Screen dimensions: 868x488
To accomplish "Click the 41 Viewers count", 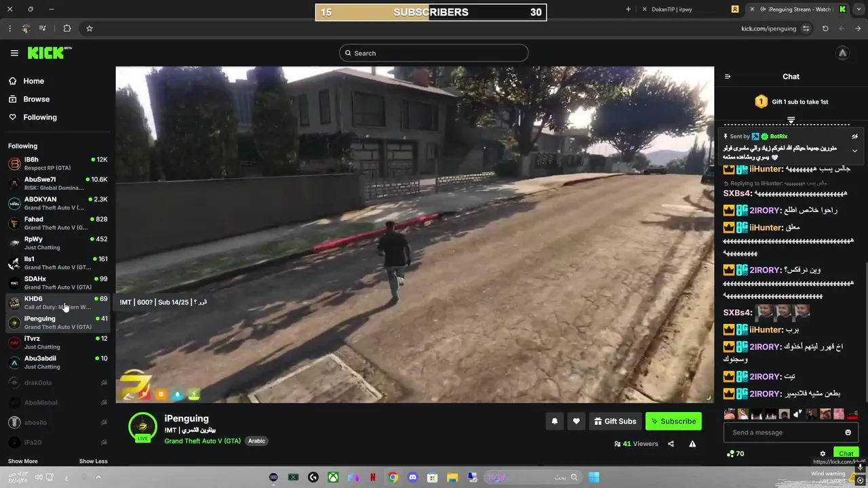I will coord(636,444).
